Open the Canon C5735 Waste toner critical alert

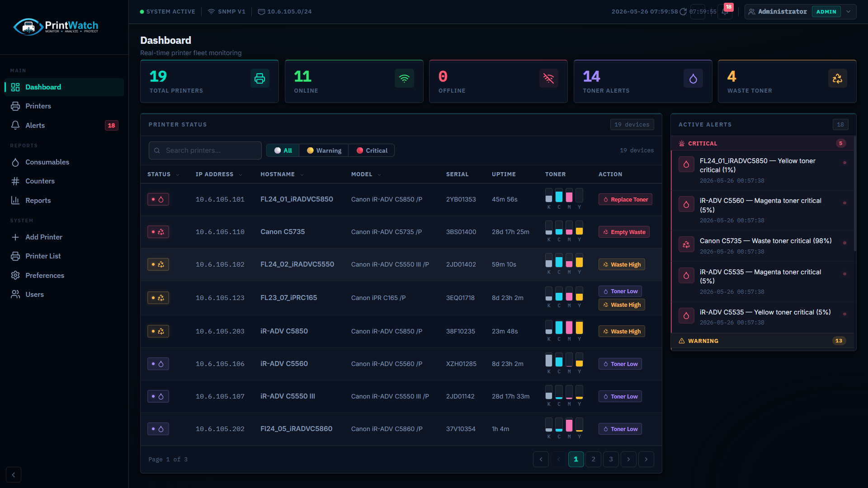click(x=763, y=246)
